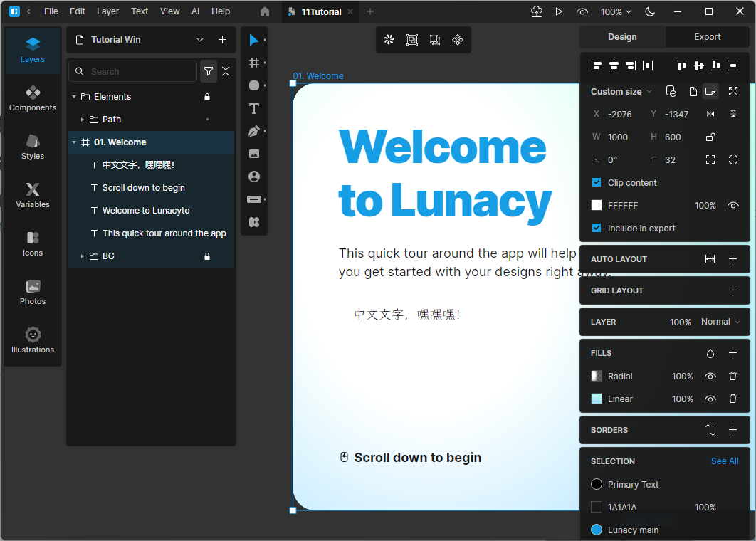The height and width of the screenshot is (541, 756).
Task: Add a Grid Layout
Action: [x=733, y=290]
